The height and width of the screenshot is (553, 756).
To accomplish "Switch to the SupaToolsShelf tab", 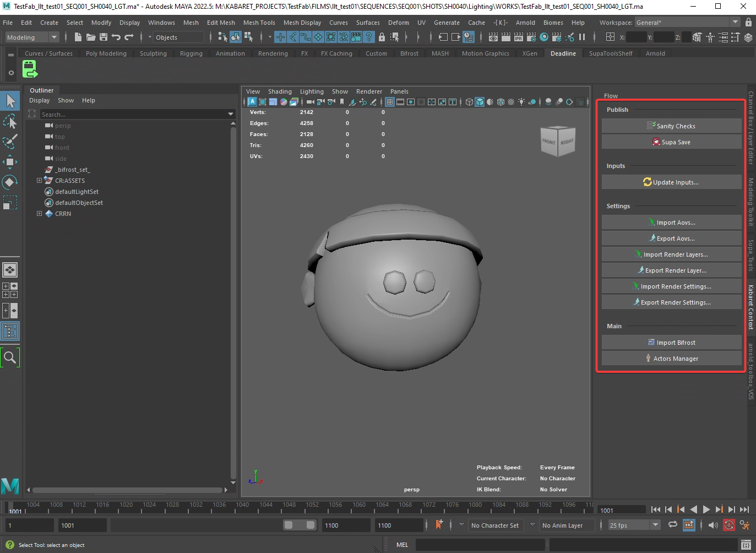I will (x=611, y=53).
